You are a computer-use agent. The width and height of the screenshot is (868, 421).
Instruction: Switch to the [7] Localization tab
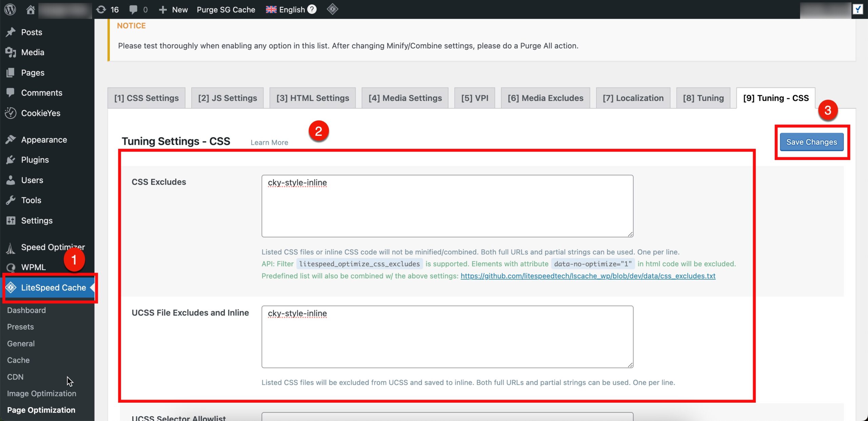(633, 98)
